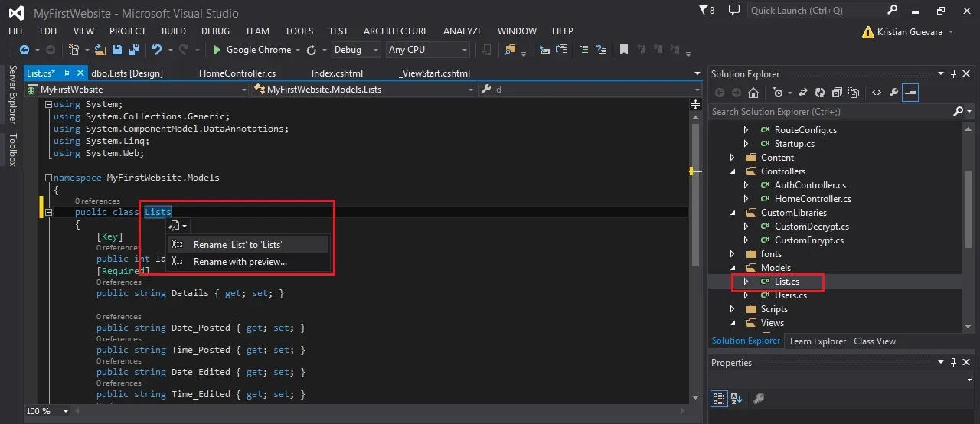Toggle Show All Files in Solution Explorer

854,93
